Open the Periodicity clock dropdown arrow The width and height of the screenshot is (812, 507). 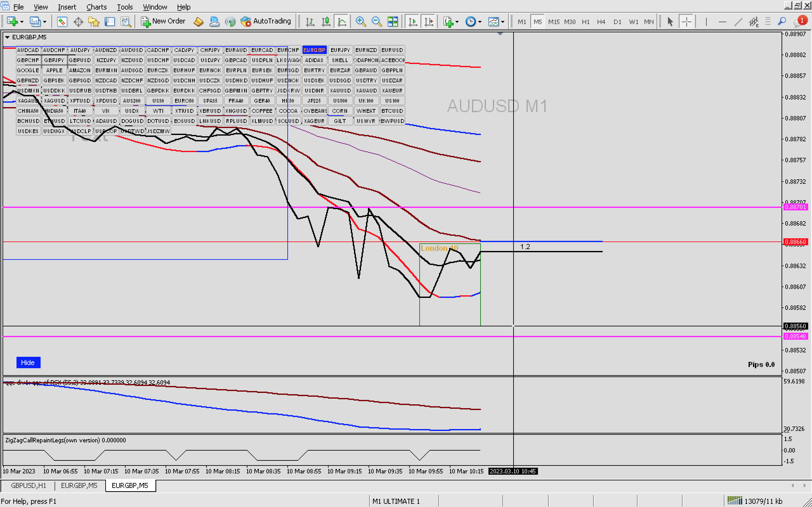pyautogui.click(x=480, y=22)
